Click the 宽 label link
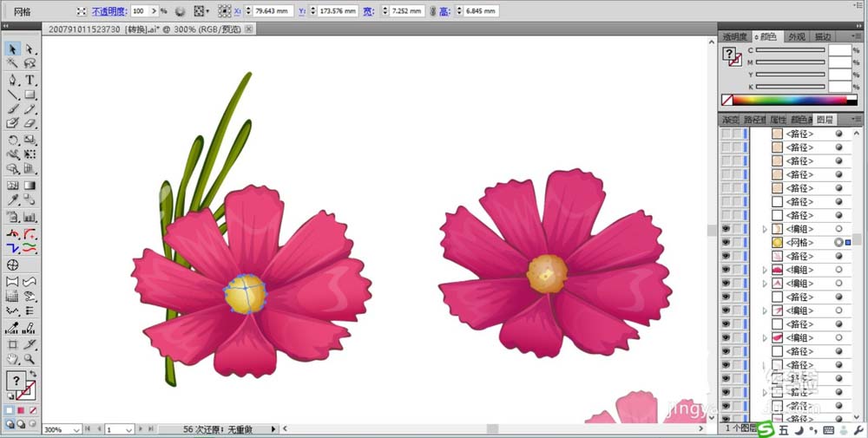 click(x=369, y=11)
